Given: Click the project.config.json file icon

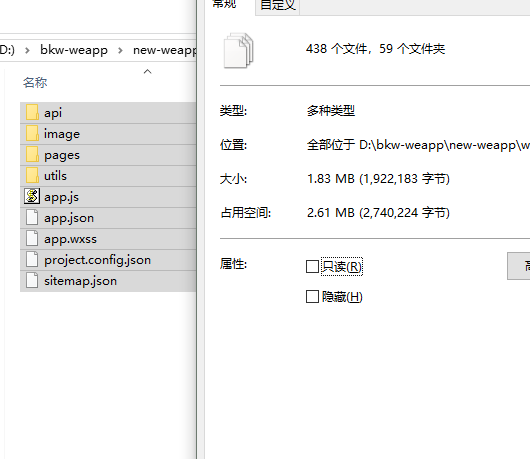Looking at the screenshot, I should (x=32, y=260).
